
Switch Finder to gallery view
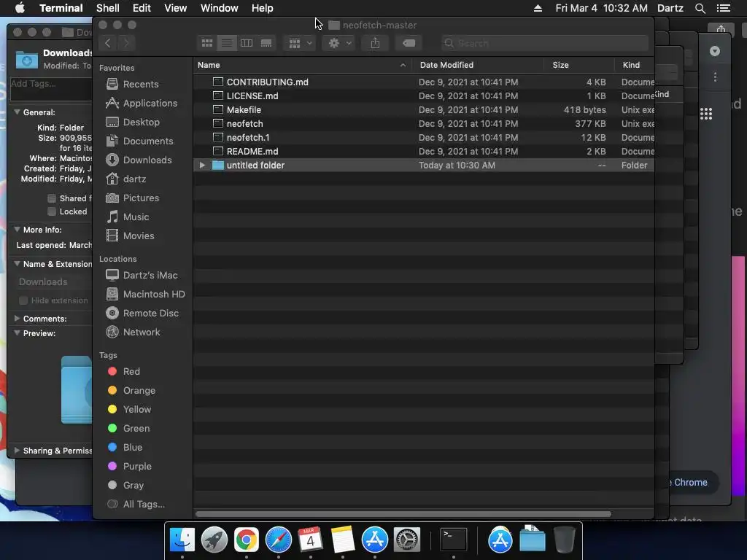(x=266, y=43)
